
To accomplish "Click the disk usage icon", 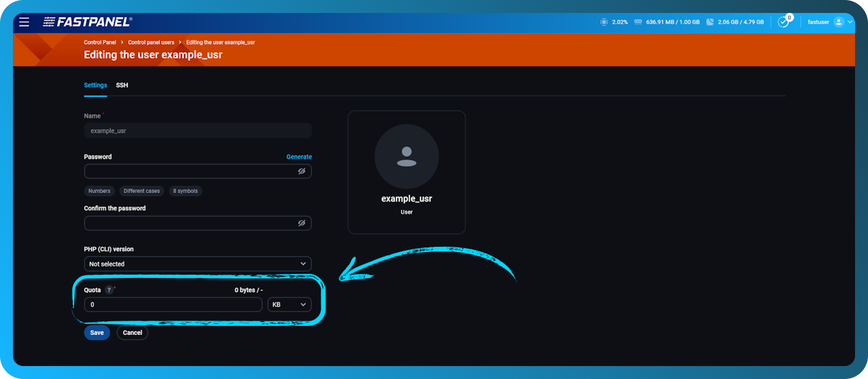I will (x=711, y=21).
